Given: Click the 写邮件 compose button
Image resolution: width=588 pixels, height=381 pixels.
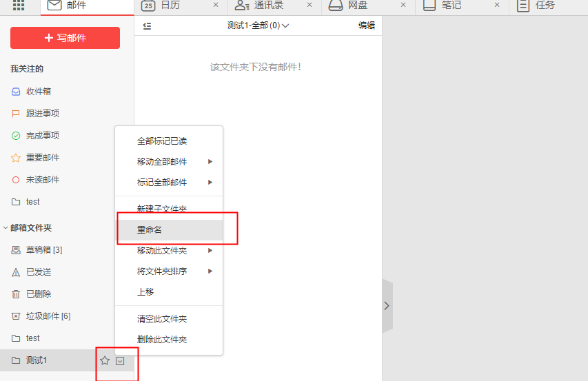Looking at the screenshot, I should 65,38.
